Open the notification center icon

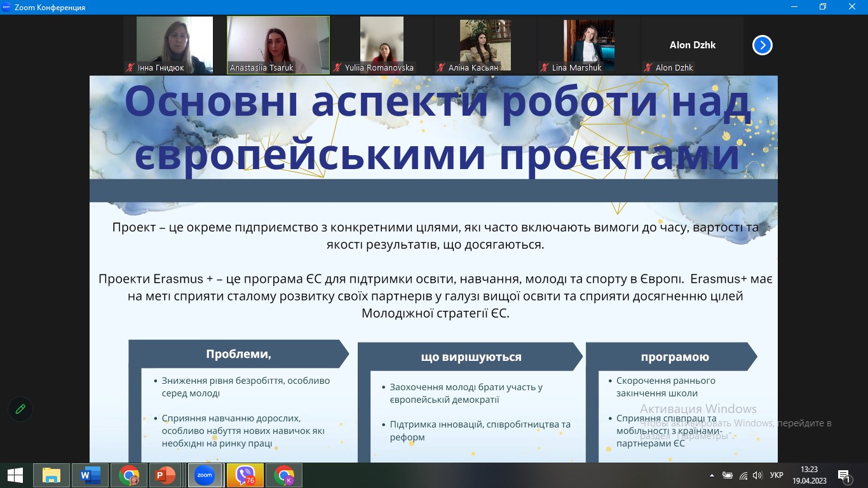844,475
